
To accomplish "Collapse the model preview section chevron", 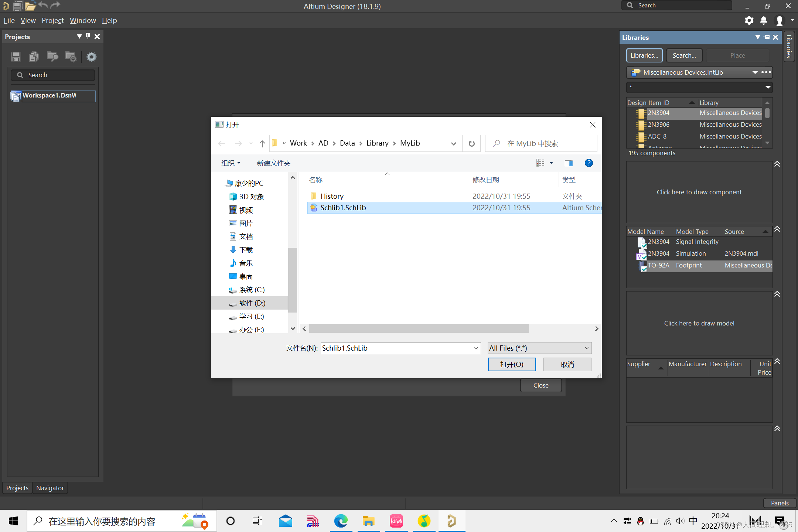I will click(x=777, y=294).
